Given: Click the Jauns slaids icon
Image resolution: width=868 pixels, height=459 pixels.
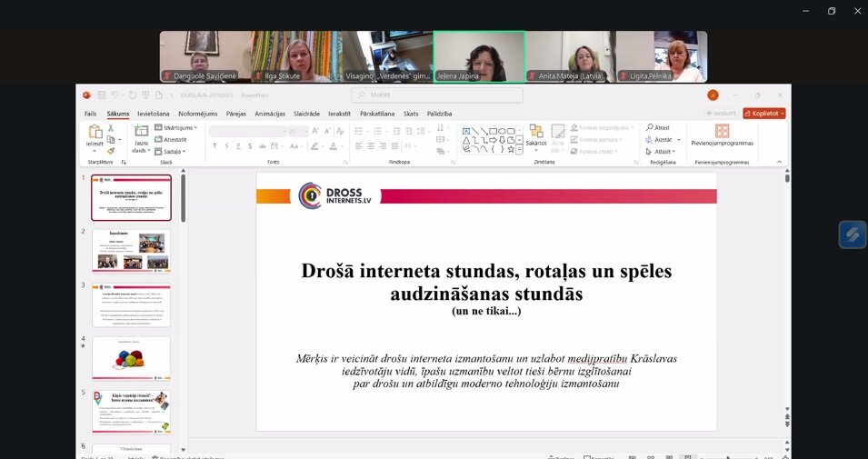Looking at the screenshot, I should click(x=141, y=134).
